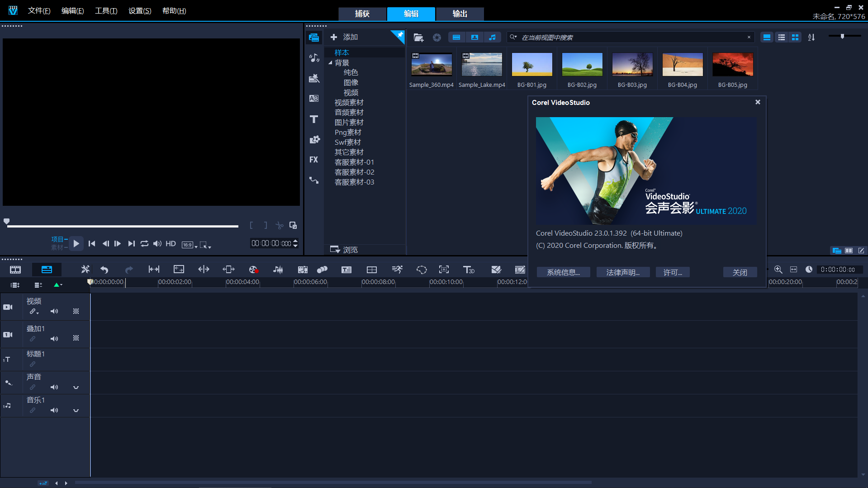Screen dimensions: 868x488
Task: Open the subtitle editor icon
Action: (346, 270)
